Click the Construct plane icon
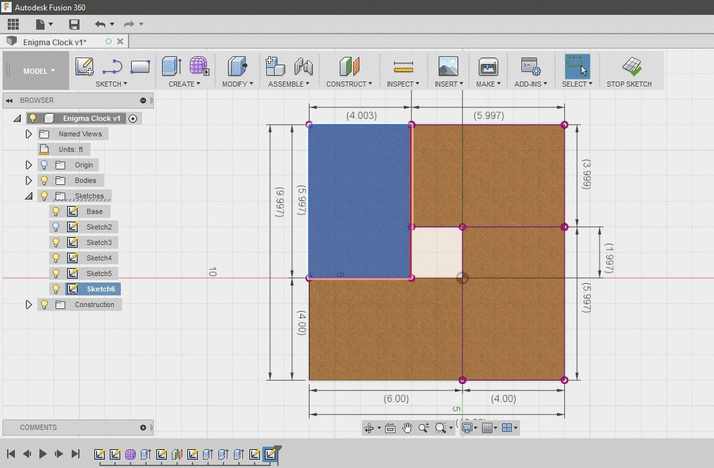 [x=349, y=66]
